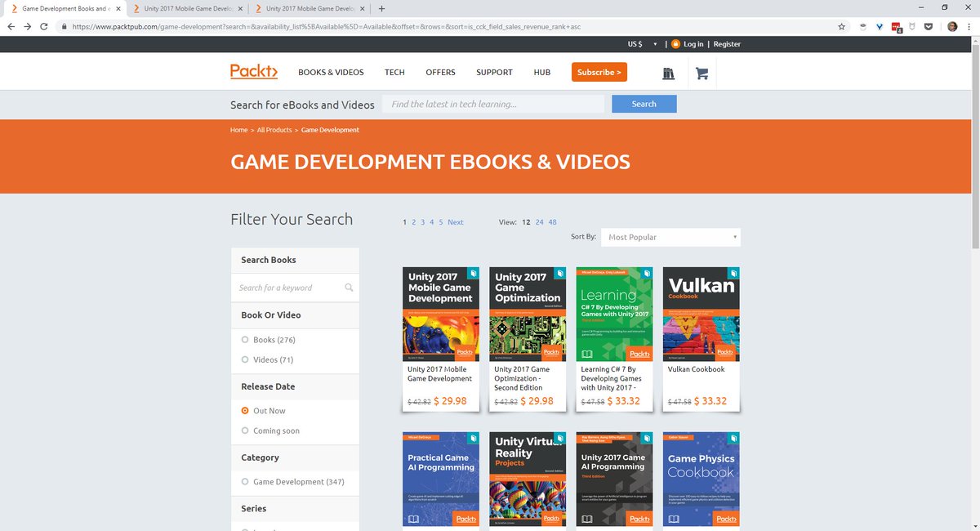Open the shopping cart icon
Image resolution: width=980 pixels, height=531 pixels.
pyautogui.click(x=702, y=74)
